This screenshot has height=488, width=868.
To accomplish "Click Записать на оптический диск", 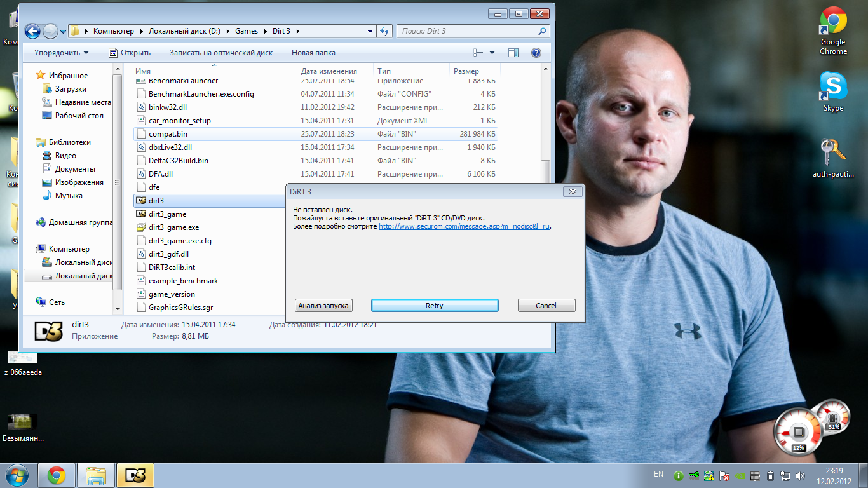I will point(221,53).
